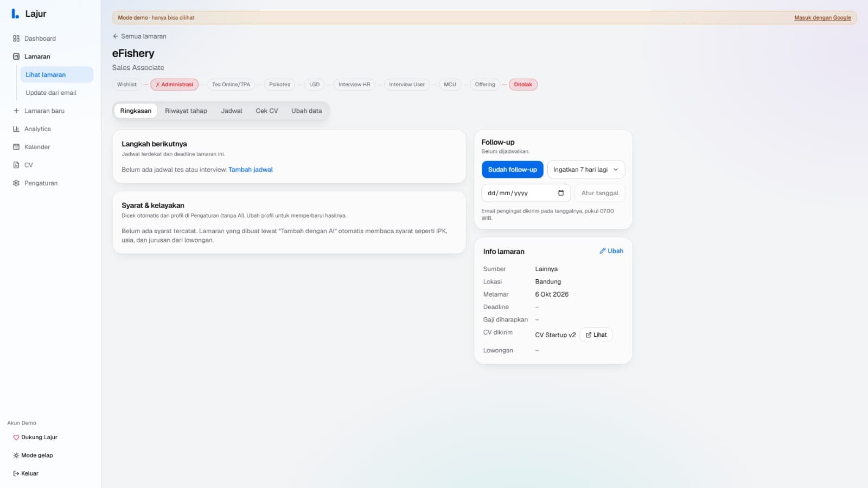Select the Interview HR stage
This screenshot has height=488, width=868.
pyautogui.click(x=354, y=85)
